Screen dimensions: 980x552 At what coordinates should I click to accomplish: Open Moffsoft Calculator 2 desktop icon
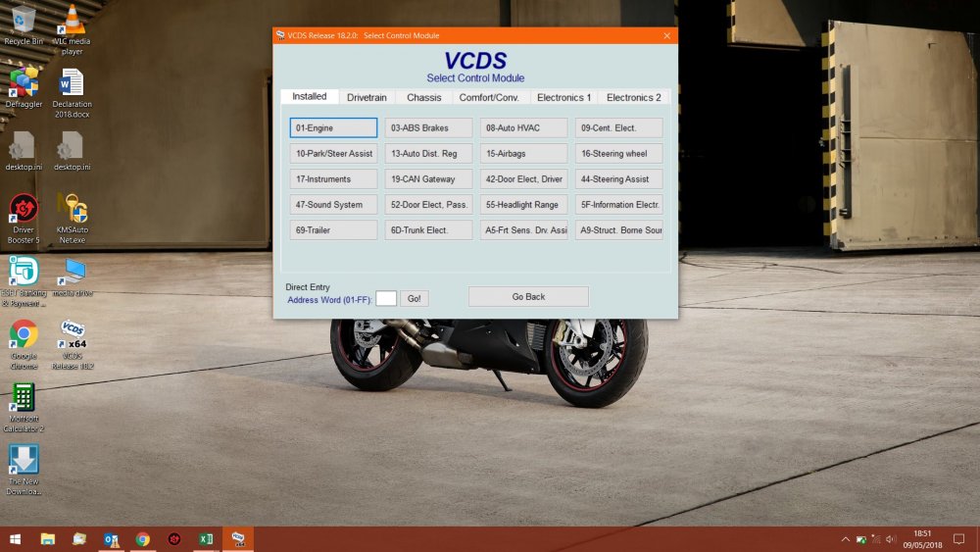(x=24, y=408)
